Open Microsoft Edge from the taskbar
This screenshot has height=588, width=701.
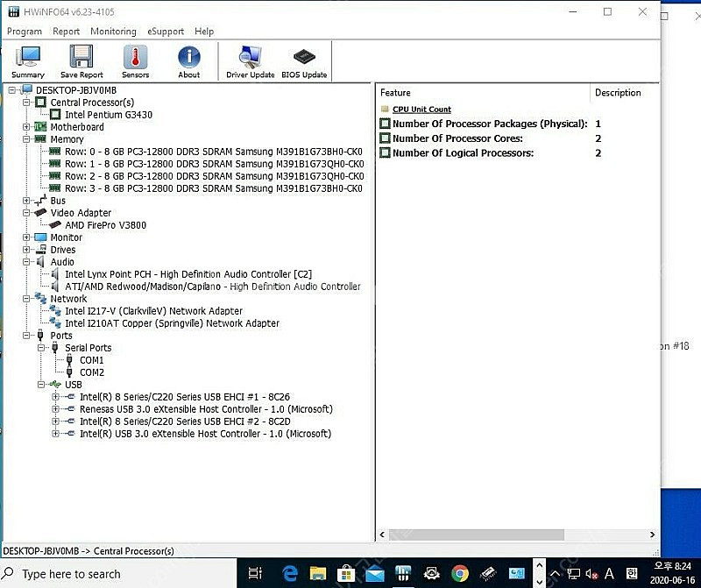(290, 573)
